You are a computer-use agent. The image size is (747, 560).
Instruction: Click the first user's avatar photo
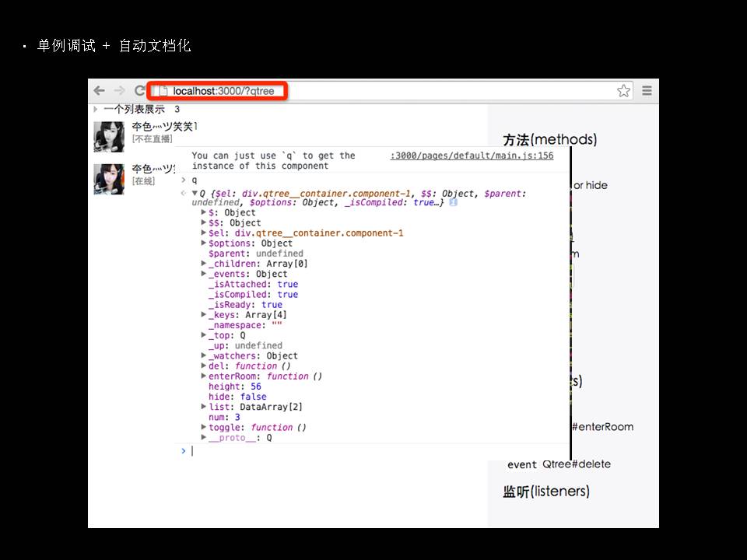[109, 136]
